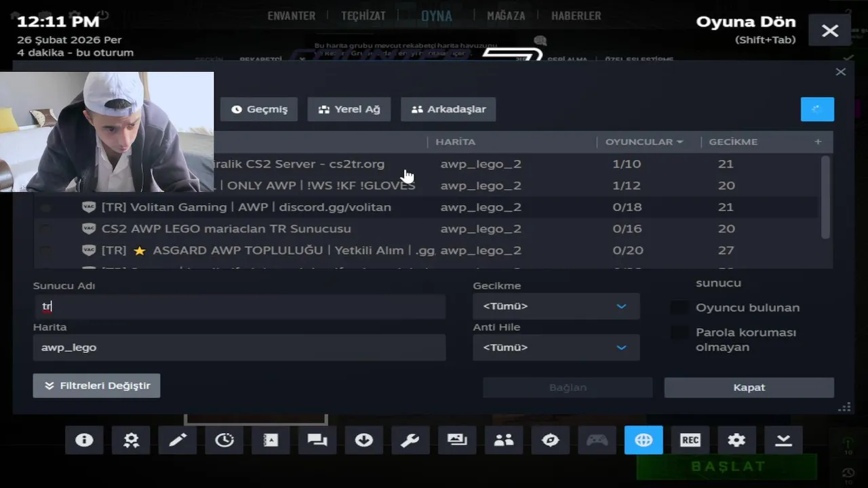This screenshot has width=868, height=488.
Task: Click the GECİKME column header
Action: pyautogui.click(x=733, y=142)
